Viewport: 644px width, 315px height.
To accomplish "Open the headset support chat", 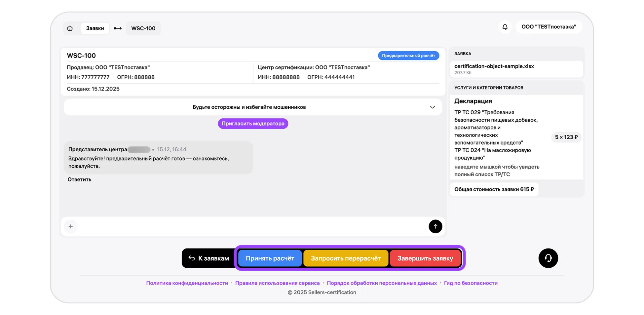I will click(548, 258).
